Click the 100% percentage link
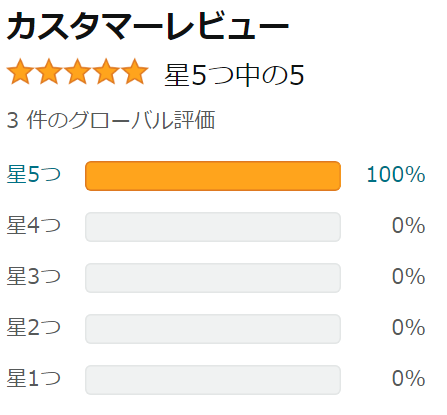The width and height of the screenshot is (447, 415). click(x=396, y=174)
